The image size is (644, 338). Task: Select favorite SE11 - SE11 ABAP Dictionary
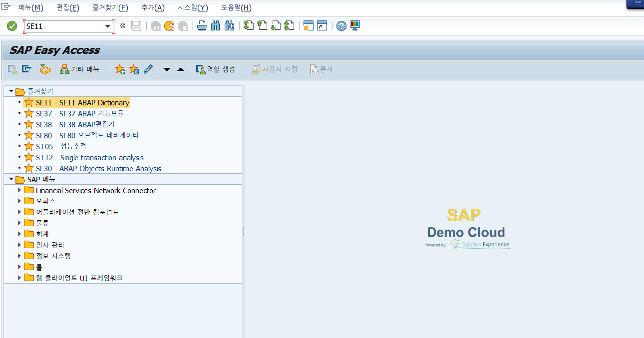click(x=82, y=103)
